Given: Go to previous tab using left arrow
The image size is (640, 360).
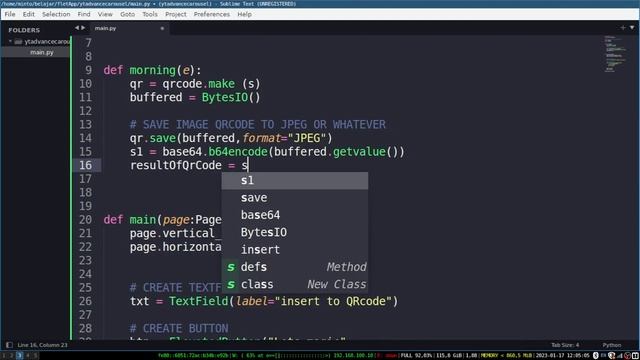Looking at the screenshot, I should tap(77, 28).
